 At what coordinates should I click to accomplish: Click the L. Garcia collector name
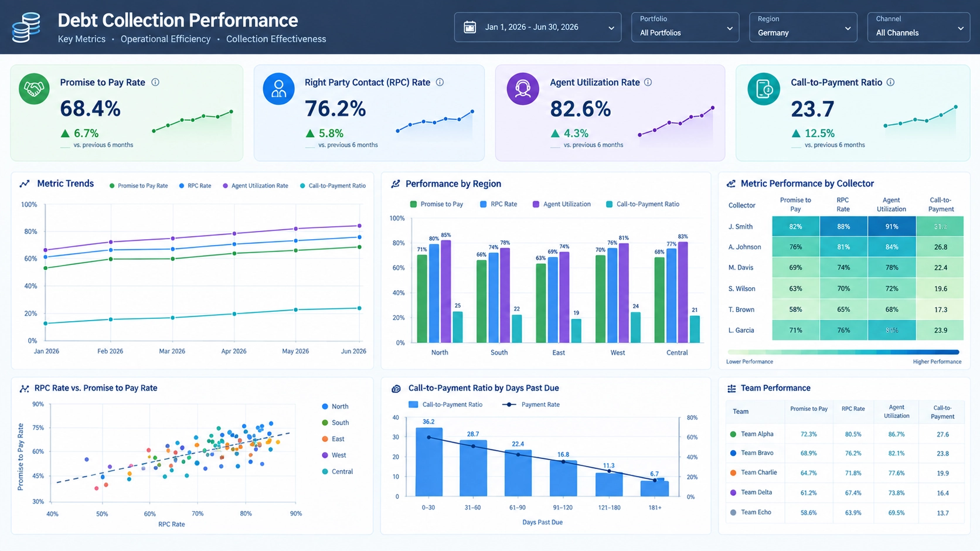[741, 331]
